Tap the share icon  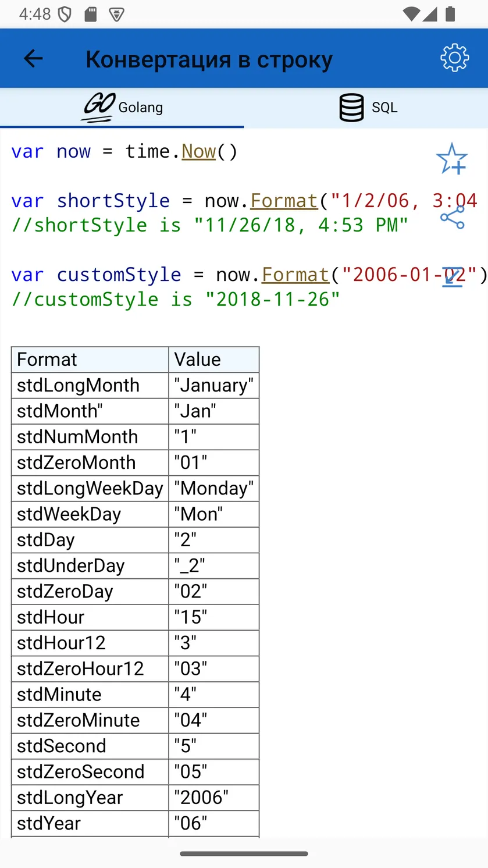click(x=452, y=218)
